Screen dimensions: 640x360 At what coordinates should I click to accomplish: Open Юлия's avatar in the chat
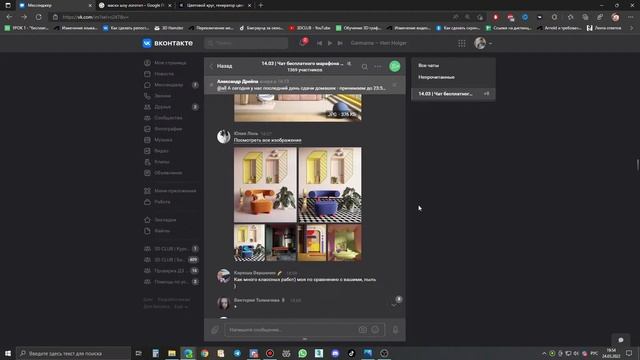[x=223, y=137]
